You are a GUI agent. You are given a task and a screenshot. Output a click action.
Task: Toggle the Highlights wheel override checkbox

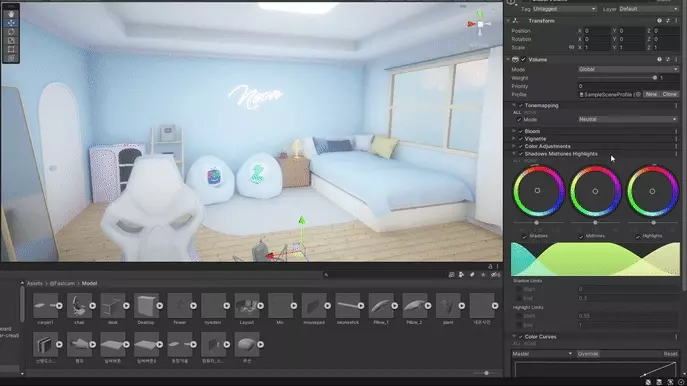pos(638,237)
